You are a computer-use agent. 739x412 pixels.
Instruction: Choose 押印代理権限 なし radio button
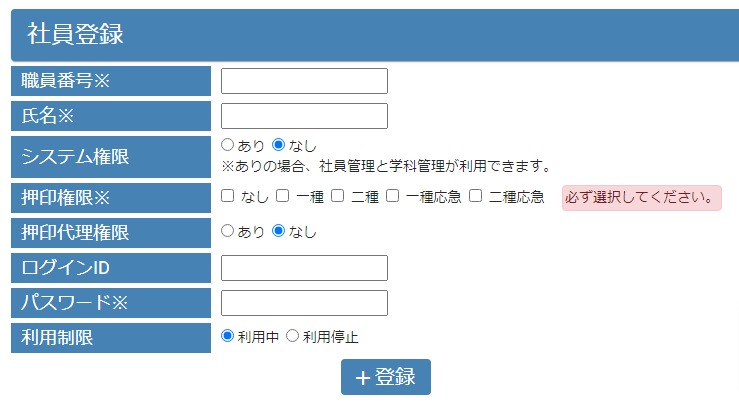pyautogui.click(x=278, y=231)
